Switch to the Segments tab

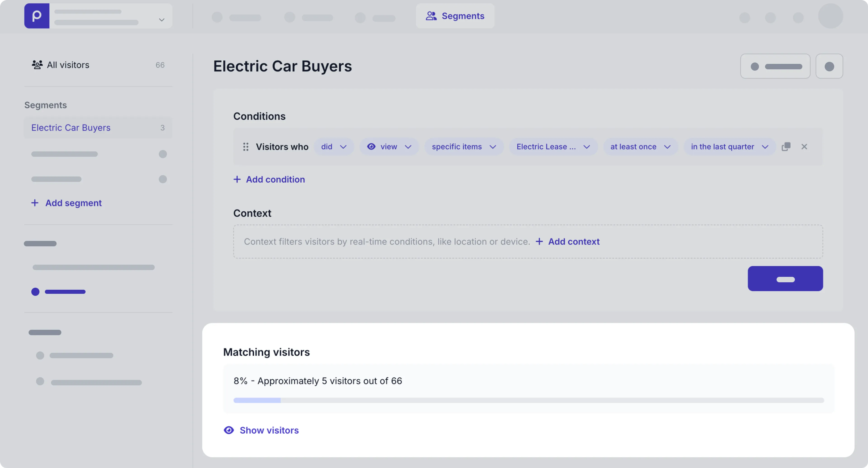pos(455,16)
